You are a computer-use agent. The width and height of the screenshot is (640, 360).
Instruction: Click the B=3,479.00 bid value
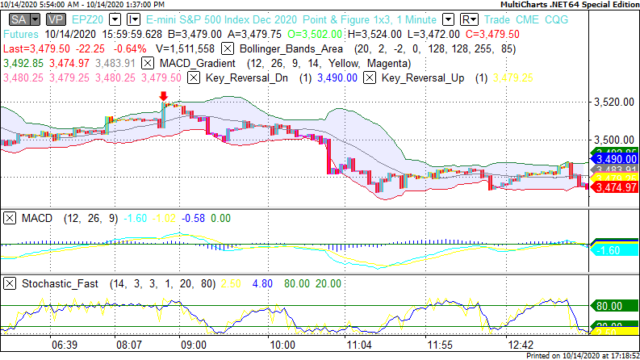coord(195,34)
